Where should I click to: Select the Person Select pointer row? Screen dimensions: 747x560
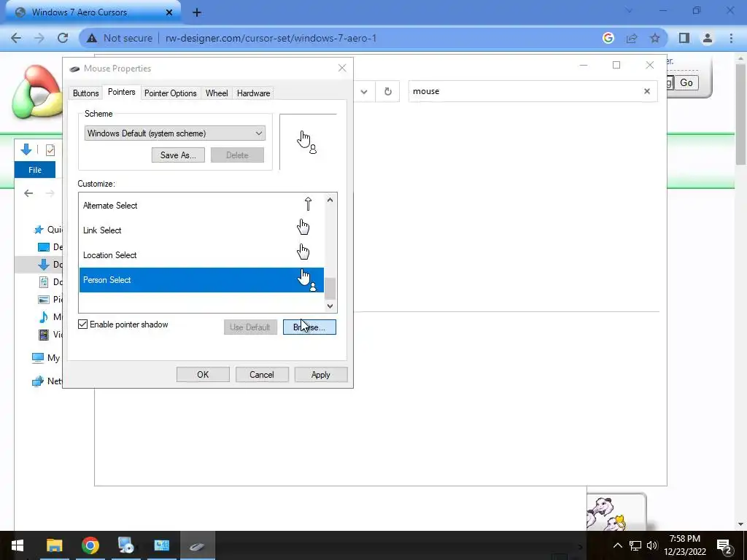(201, 279)
